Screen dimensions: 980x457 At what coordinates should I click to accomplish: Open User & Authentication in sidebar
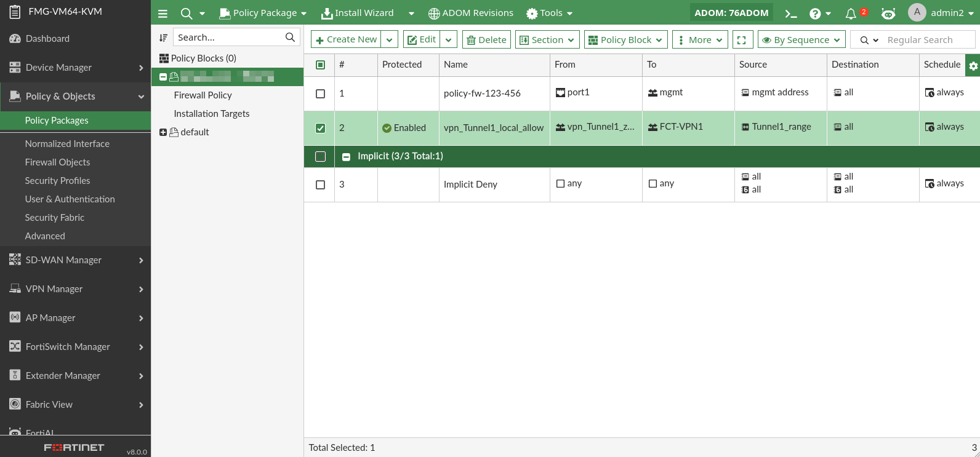tap(70, 199)
